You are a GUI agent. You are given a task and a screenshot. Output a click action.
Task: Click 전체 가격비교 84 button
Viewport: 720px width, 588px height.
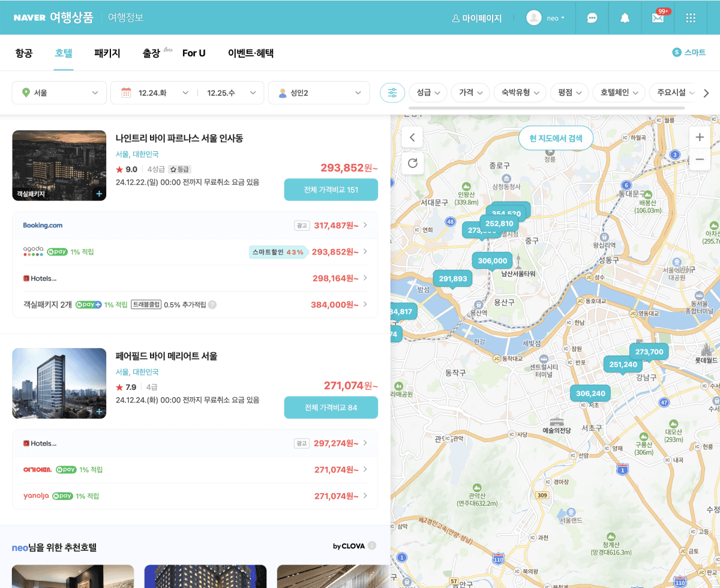[x=331, y=407]
